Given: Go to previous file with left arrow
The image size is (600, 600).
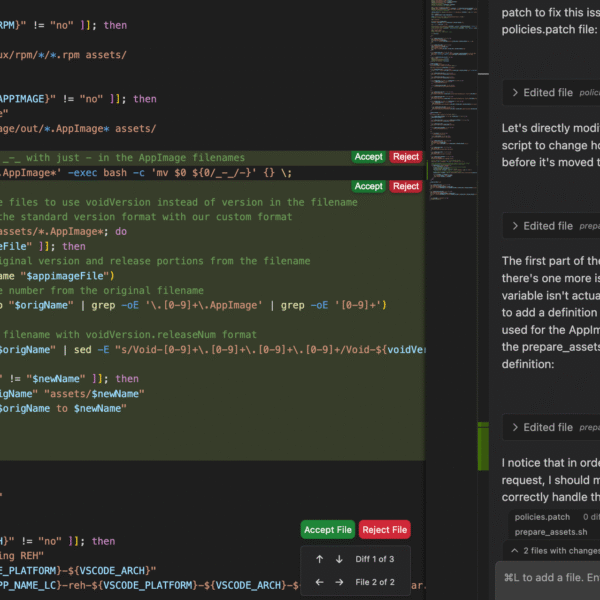Looking at the screenshot, I should tap(320, 582).
